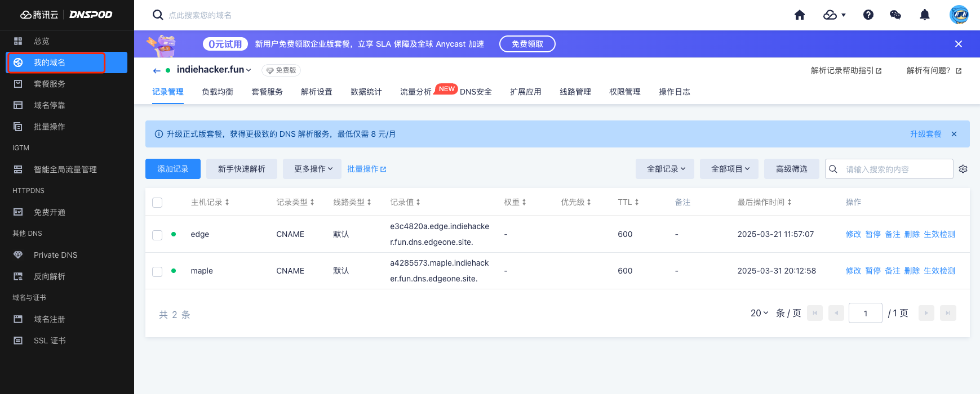Tick the checkbox for maple record
Screen dimensions: 980x394
(x=157, y=271)
